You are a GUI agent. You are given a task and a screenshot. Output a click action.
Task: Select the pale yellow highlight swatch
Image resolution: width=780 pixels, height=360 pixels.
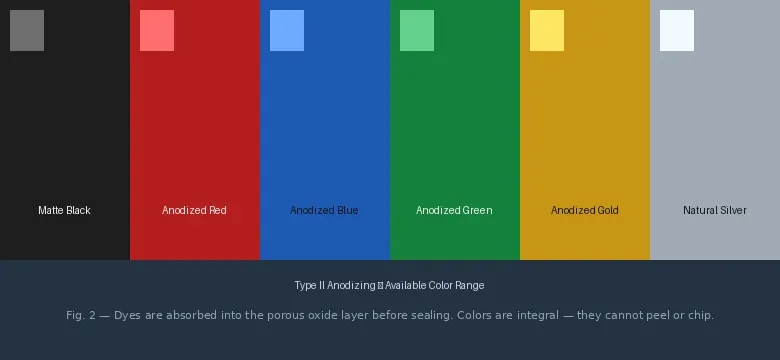click(x=547, y=30)
